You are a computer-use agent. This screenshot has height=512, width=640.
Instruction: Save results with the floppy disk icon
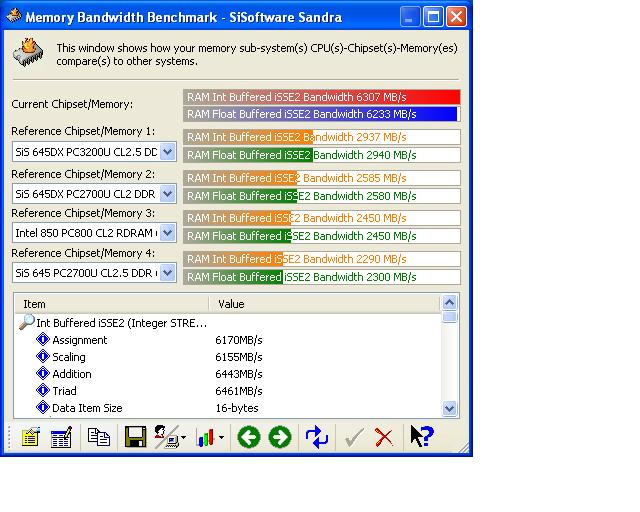tap(135, 437)
